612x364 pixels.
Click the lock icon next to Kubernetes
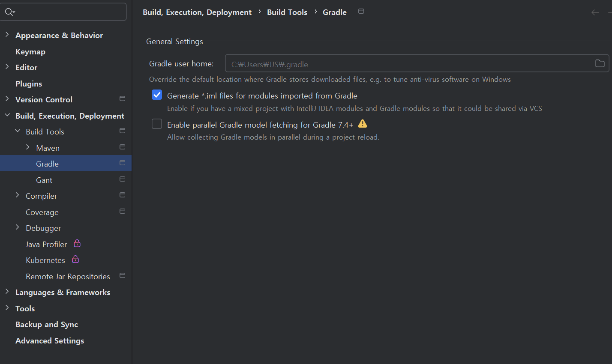(x=75, y=260)
